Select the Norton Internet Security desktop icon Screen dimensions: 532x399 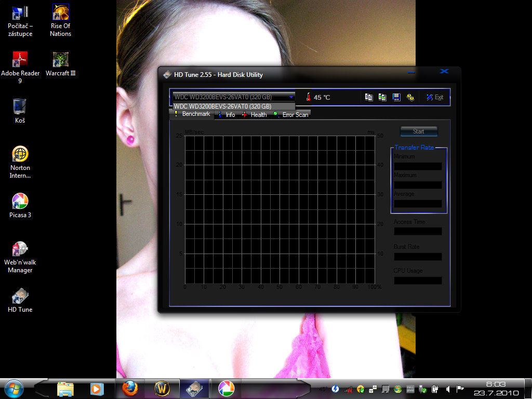click(20, 162)
